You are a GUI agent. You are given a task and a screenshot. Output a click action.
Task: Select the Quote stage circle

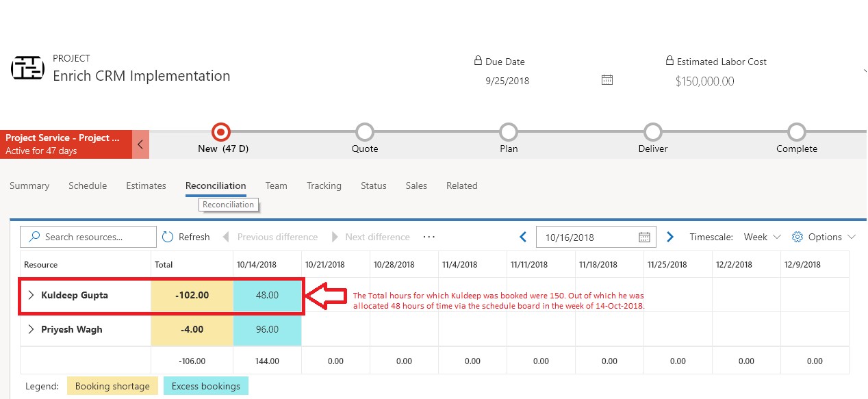pyautogui.click(x=365, y=131)
